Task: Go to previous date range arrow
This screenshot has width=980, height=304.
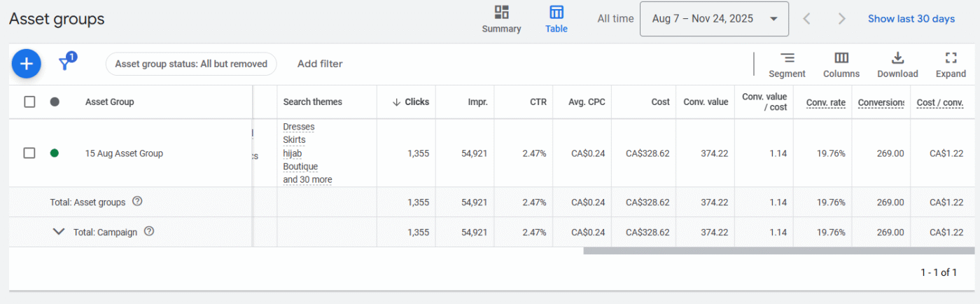Action: [806, 19]
